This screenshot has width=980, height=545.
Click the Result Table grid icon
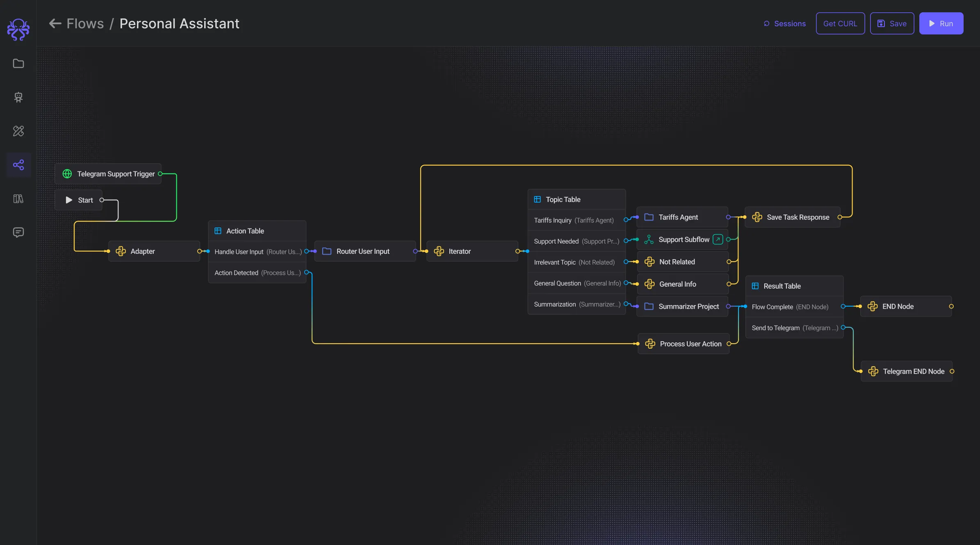coord(755,286)
